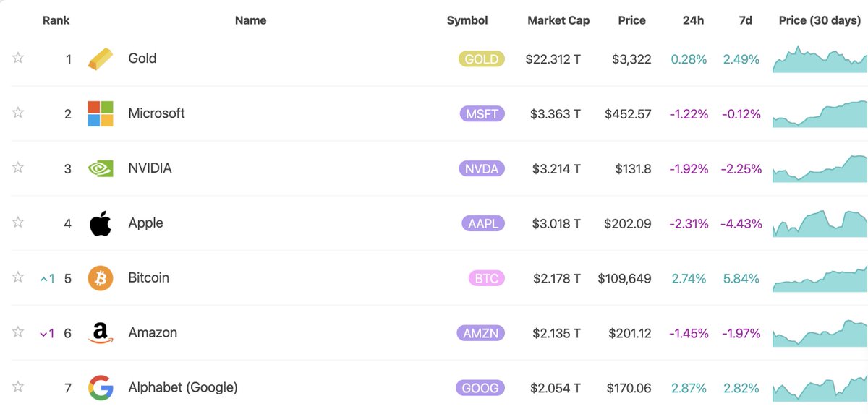The width and height of the screenshot is (868, 414).
Task: Sort by the Symbol column header
Action: coord(467,20)
